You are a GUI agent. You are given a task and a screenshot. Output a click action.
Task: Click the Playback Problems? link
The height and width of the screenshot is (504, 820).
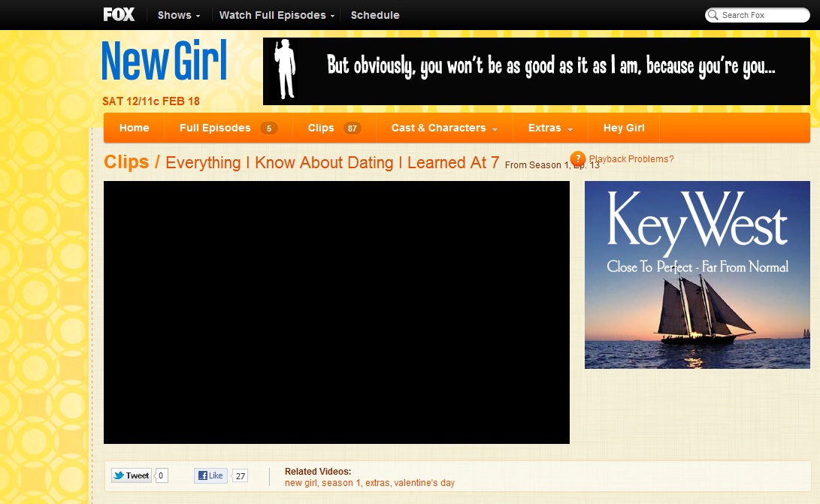(x=631, y=159)
